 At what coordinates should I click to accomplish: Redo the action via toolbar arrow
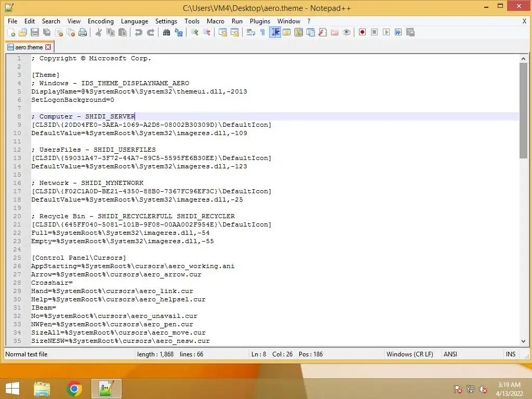[x=151, y=32]
